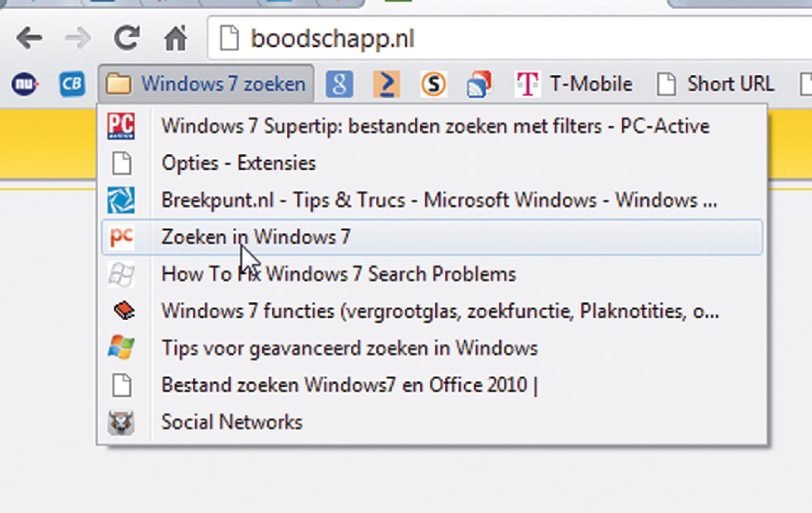812x513 pixels.
Task: Open Opties - Extensies bookmark
Action: pyautogui.click(x=239, y=164)
